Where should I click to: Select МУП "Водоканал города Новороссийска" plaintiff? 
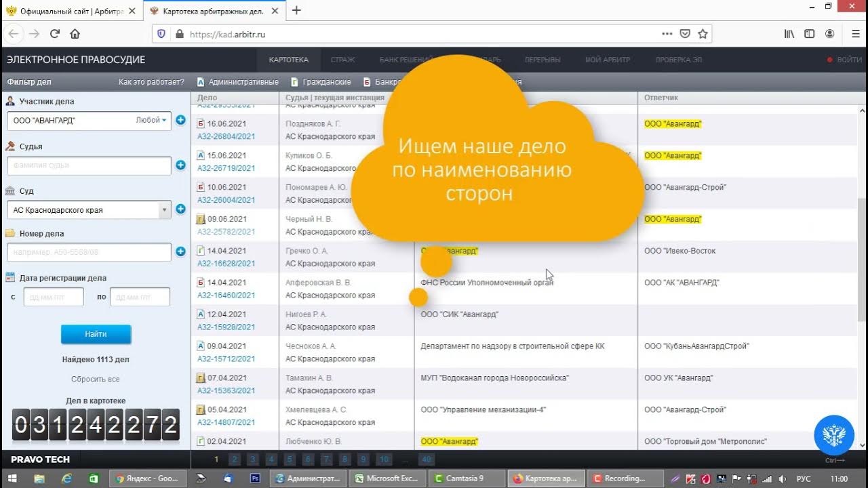click(x=494, y=378)
